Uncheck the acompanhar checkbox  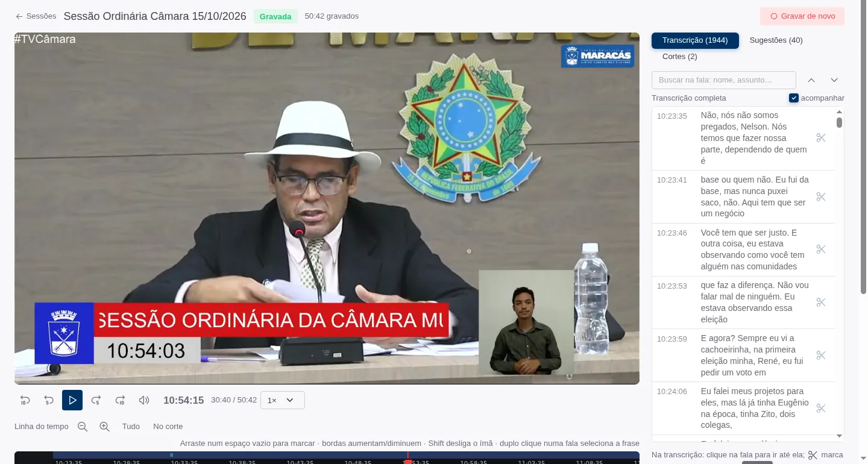coord(794,98)
